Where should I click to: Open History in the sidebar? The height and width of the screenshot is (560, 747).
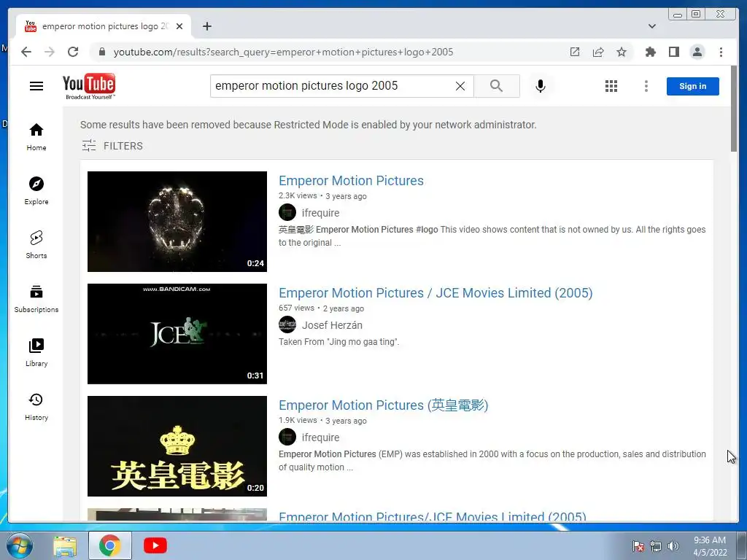[36, 406]
